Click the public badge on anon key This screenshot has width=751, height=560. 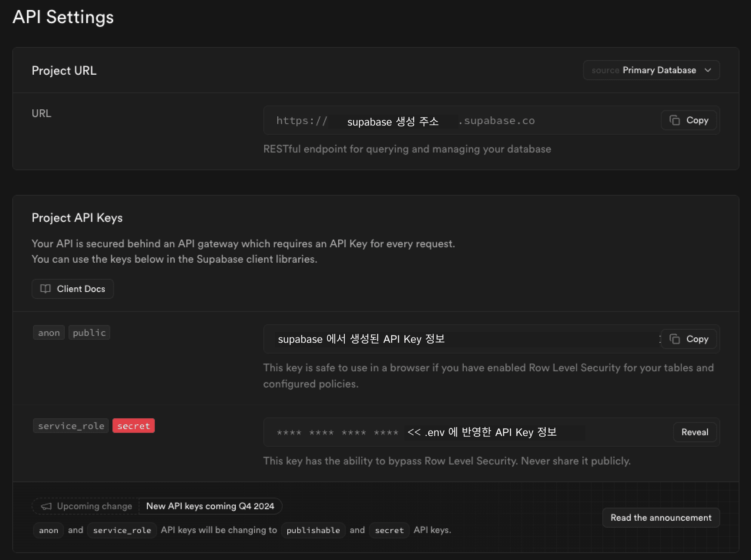(x=88, y=332)
